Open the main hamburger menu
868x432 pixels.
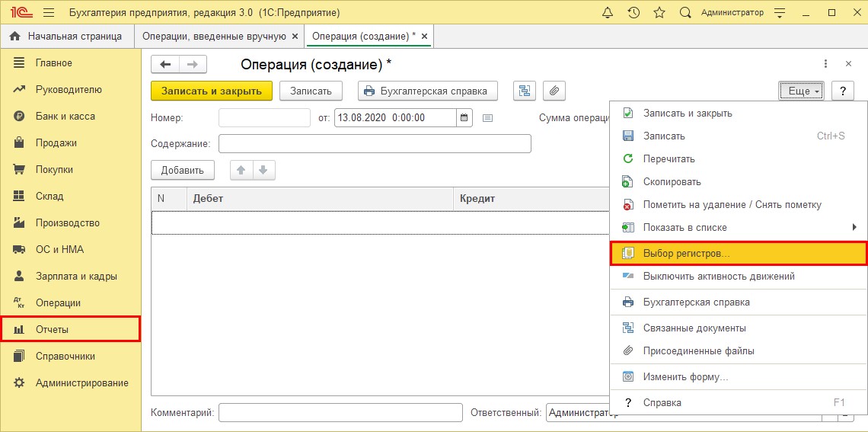[x=48, y=12]
